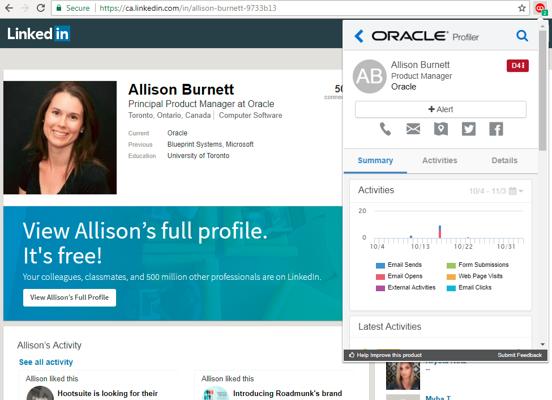552x400 pixels.
Task: Reload the page with refresh icon
Action: click(41, 8)
